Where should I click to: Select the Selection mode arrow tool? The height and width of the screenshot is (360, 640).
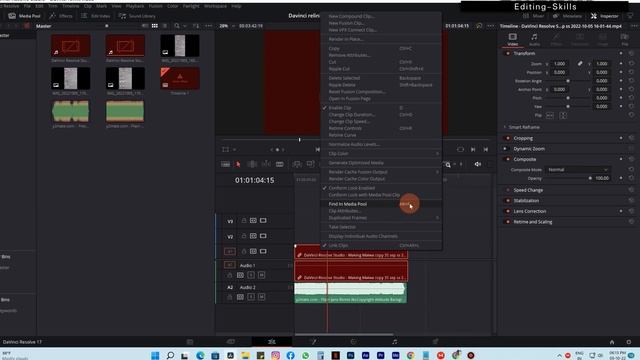pyautogui.click(x=238, y=164)
